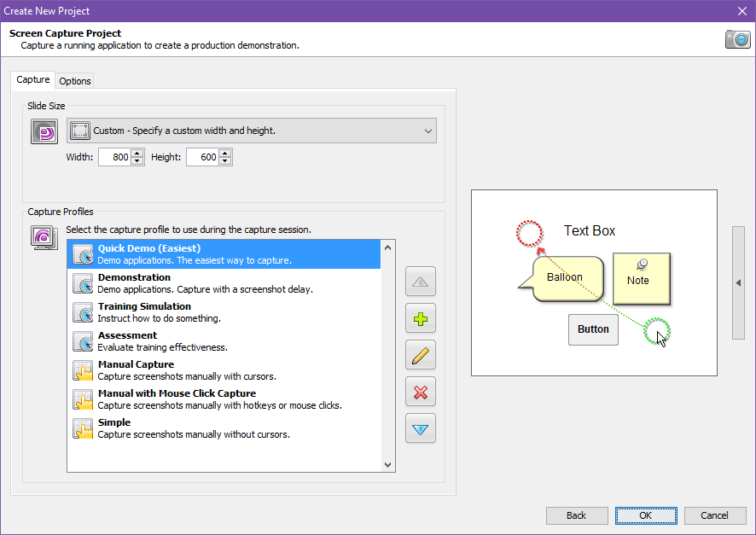Select the Capture tab
The image size is (756, 535).
tap(33, 80)
